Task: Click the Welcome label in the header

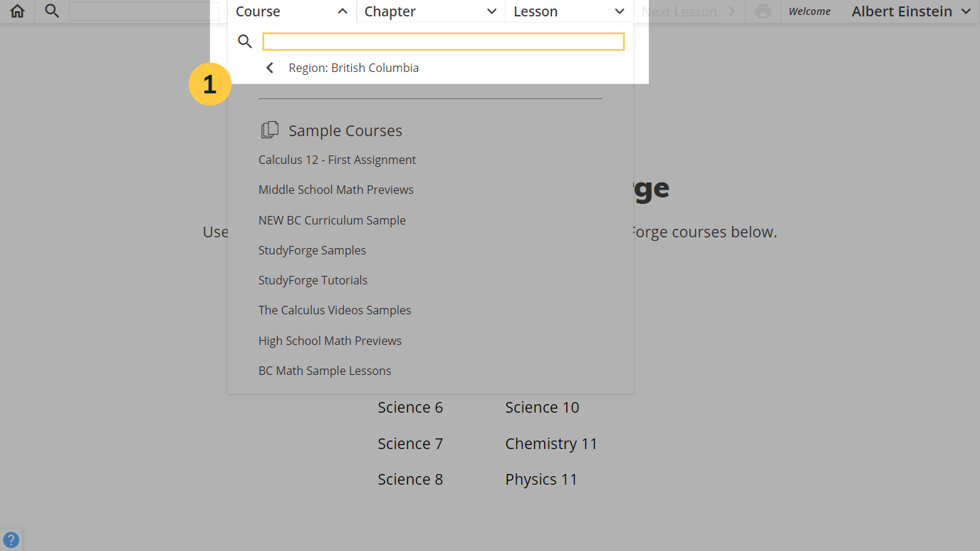Action: coord(810,11)
